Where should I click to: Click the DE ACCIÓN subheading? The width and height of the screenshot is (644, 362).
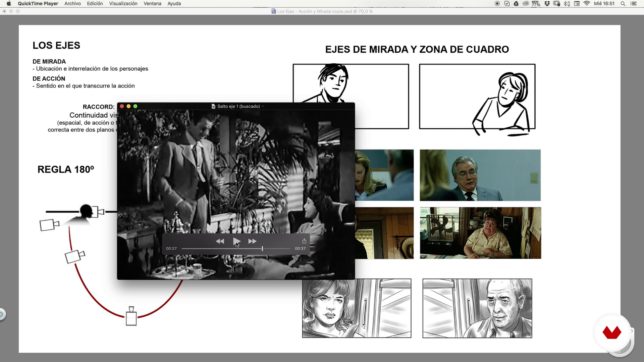[49, 78]
